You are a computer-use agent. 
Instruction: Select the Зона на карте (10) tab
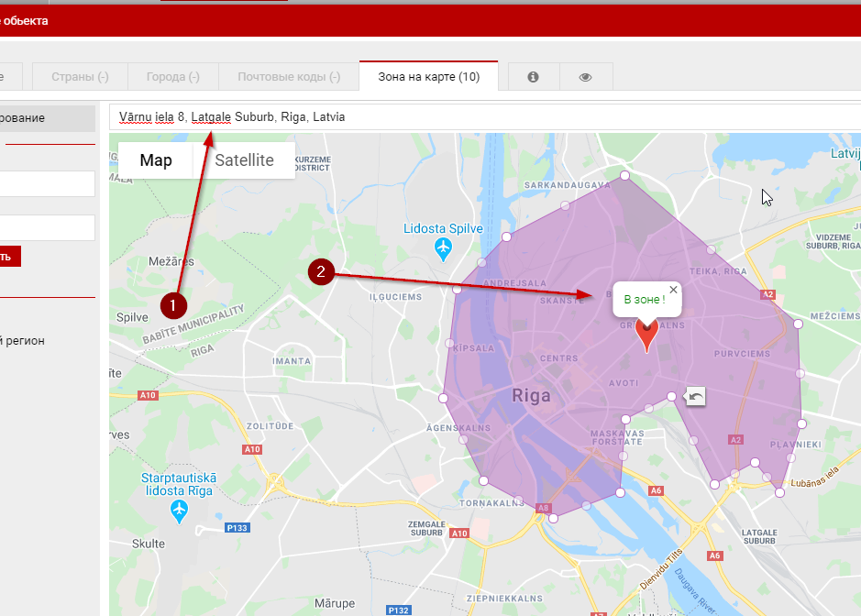pos(429,76)
